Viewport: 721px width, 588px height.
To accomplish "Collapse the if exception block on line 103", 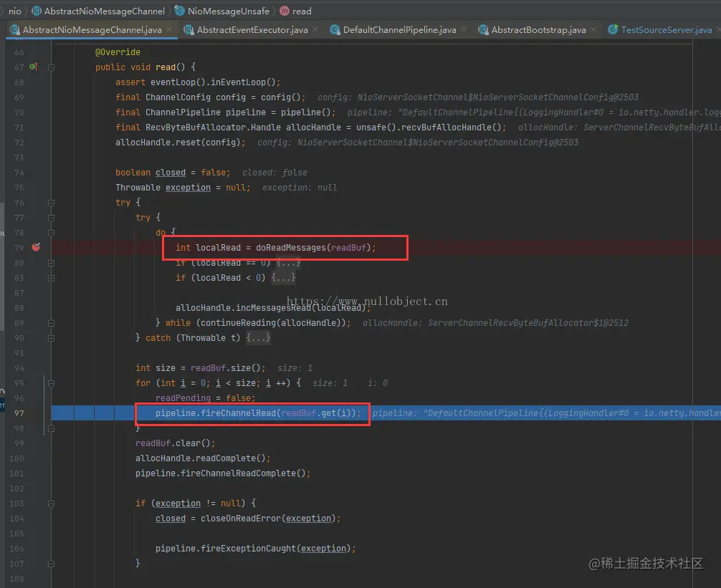I will pyautogui.click(x=51, y=503).
